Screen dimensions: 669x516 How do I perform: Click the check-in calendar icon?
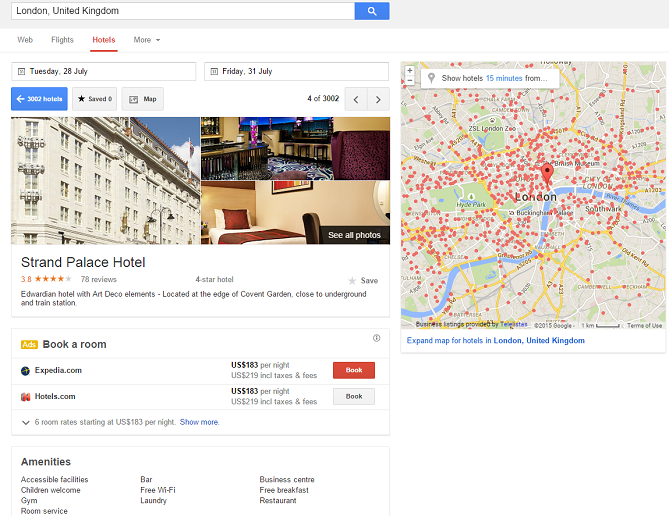pyautogui.click(x=21, y=71)
